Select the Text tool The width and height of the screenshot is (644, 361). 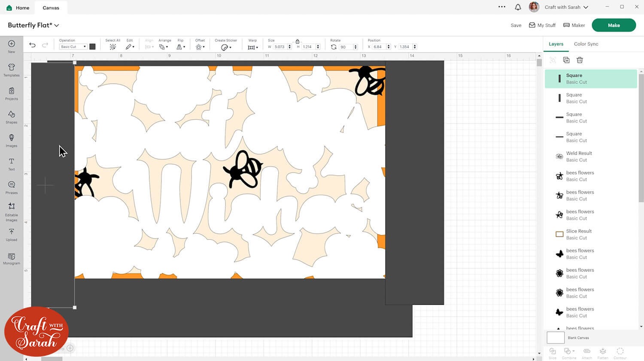tap(12, 164)
